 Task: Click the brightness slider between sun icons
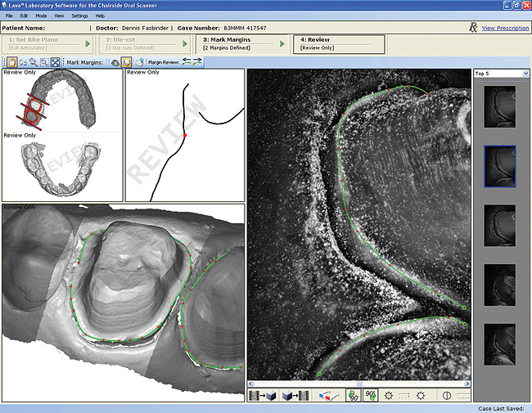pyautogui.click(x=405, y=396)
